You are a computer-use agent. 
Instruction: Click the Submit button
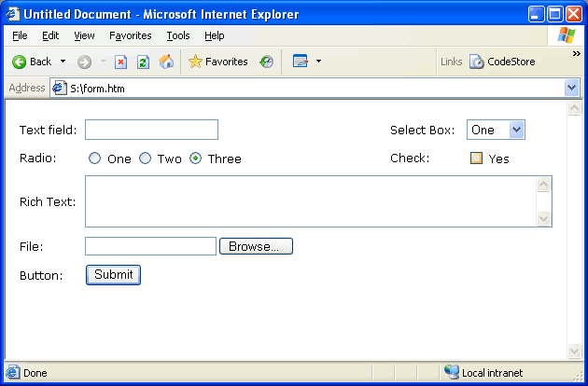113,275
